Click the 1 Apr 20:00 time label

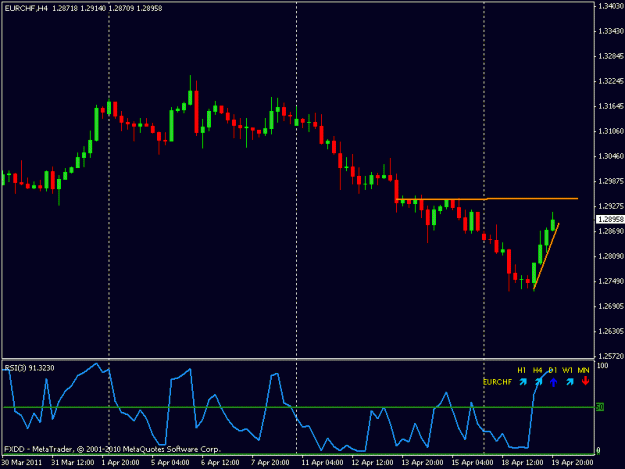pyautogui.click(x=120, y=462)
